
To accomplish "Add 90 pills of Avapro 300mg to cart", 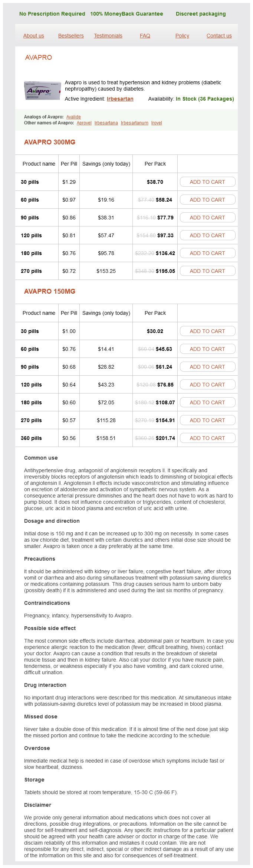I will pyautogui.click(x=207, y=218).
